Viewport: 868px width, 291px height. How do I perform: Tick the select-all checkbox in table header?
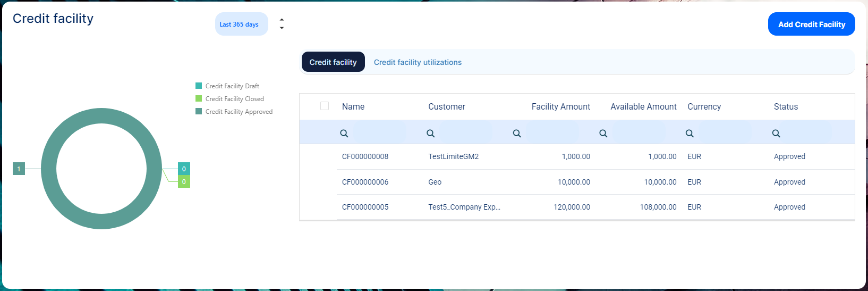(325, 106)
